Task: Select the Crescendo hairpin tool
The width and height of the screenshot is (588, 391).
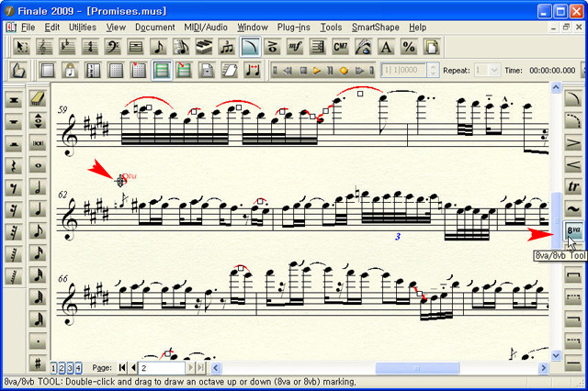Action: click(573, 165)
